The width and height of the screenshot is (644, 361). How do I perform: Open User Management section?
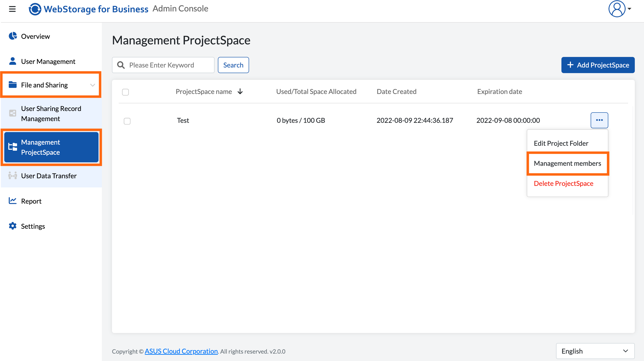click(48, 61)
